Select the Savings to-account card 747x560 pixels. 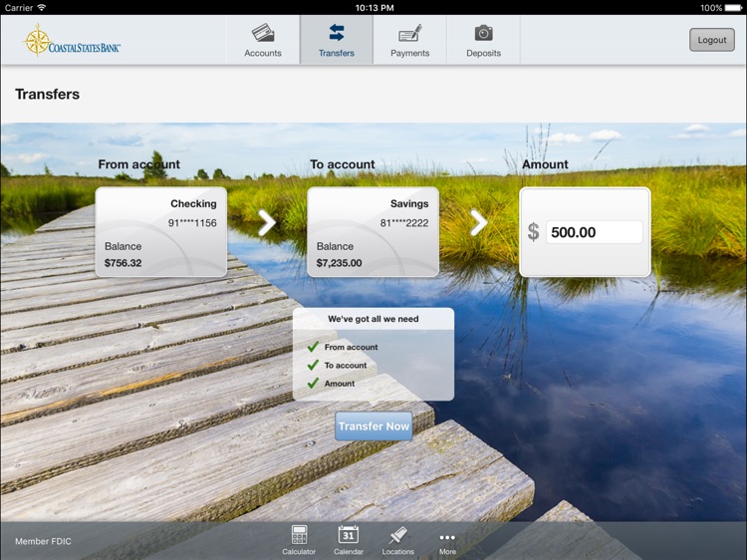pyautogui.click(x=373, y=232)
